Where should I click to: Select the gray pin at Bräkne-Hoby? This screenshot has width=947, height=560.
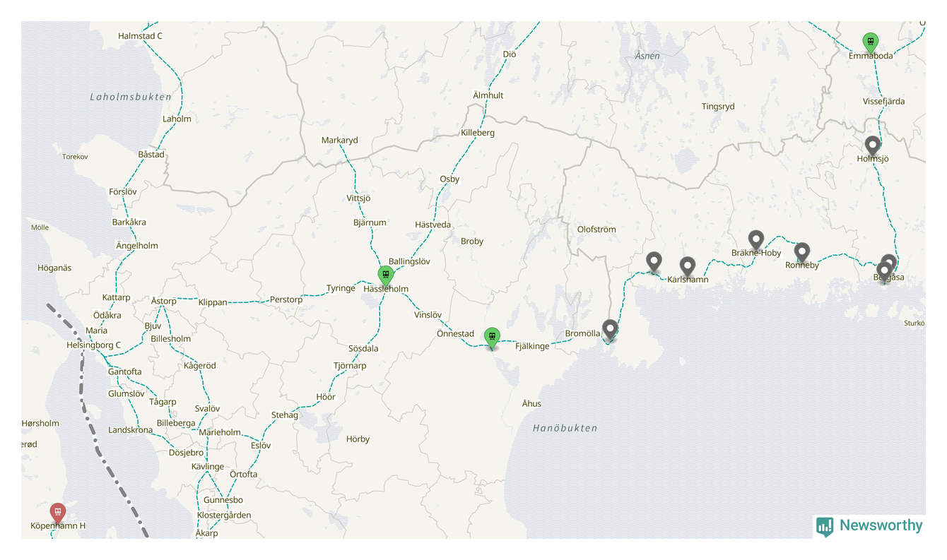[756, 241]
